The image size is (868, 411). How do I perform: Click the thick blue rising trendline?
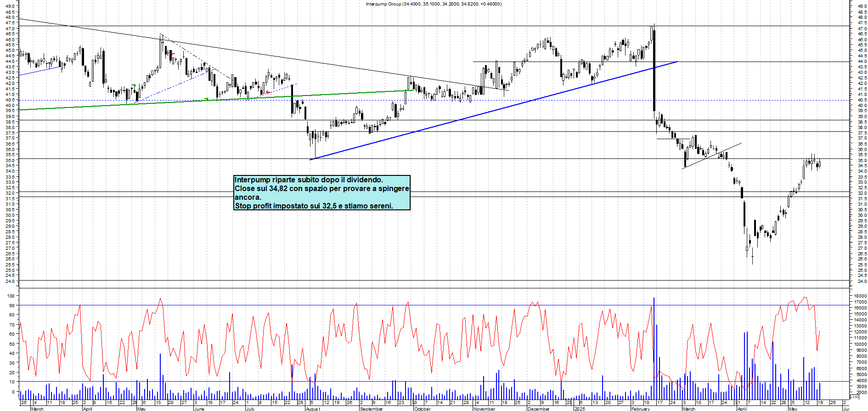pyautogui.click(x=494, y=110)
